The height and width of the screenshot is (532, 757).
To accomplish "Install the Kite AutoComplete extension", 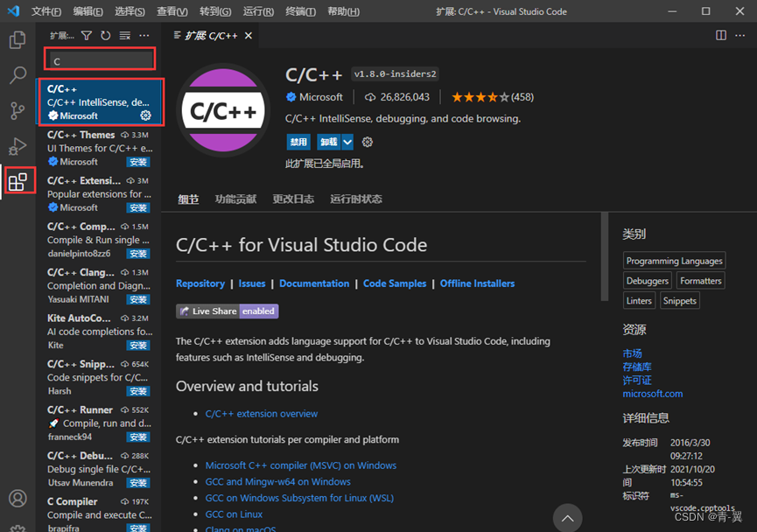I will point(138,345).
